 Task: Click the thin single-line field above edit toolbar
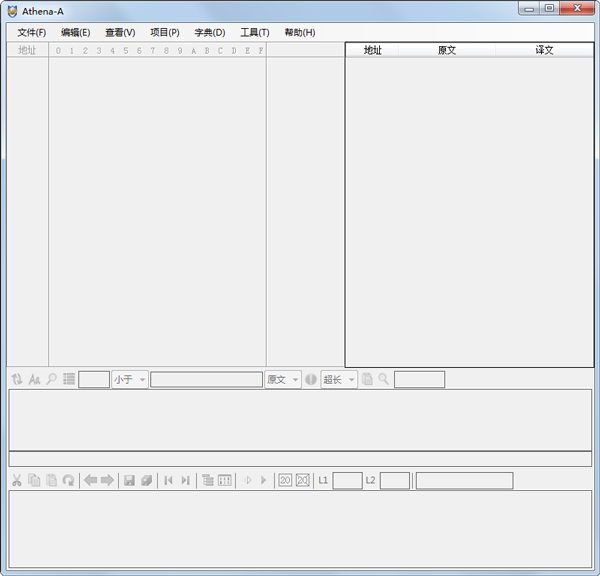click(x=300, y=459)
